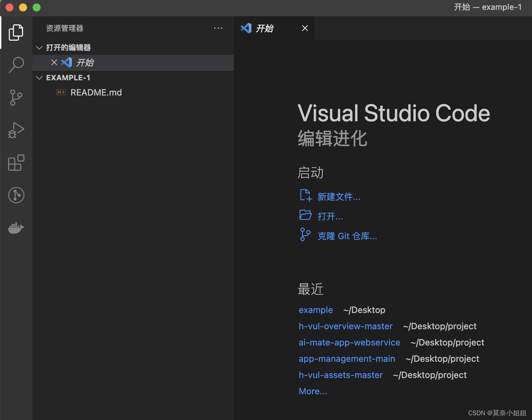Click the 启动 section heading
532x420 pixels.
pos(310,172)
